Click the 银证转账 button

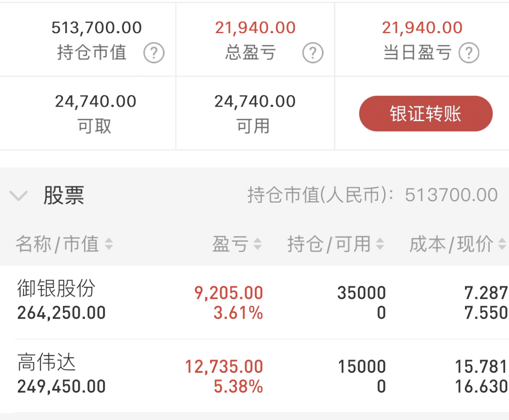coord(426,113)
